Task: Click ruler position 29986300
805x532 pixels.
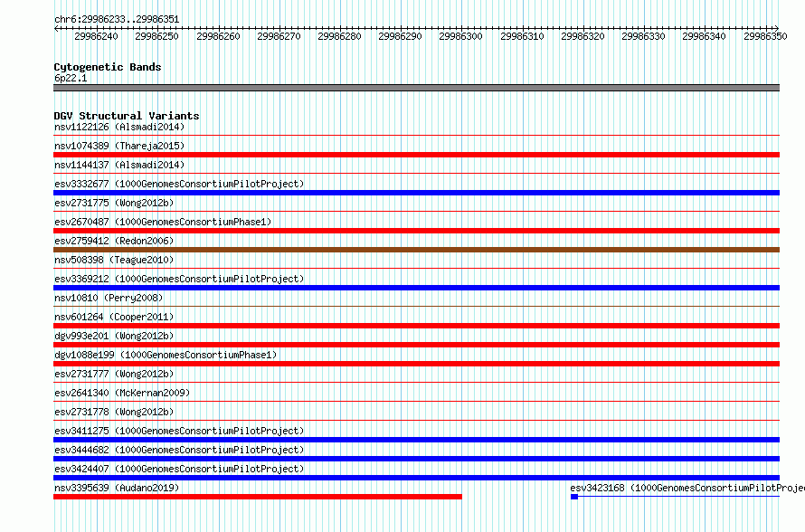Action: (x=460, y=36)
